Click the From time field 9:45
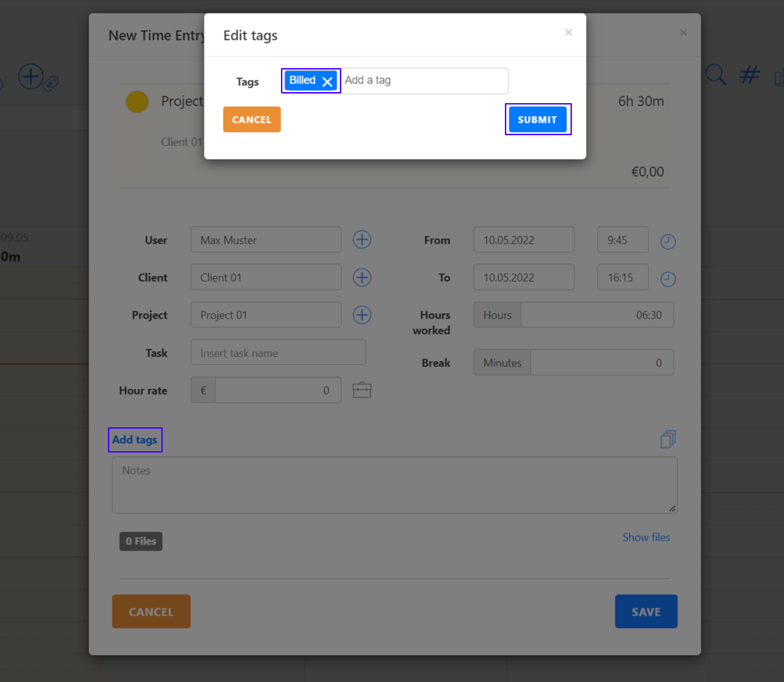This screenshot has height=682, width=784. (623, 239)
